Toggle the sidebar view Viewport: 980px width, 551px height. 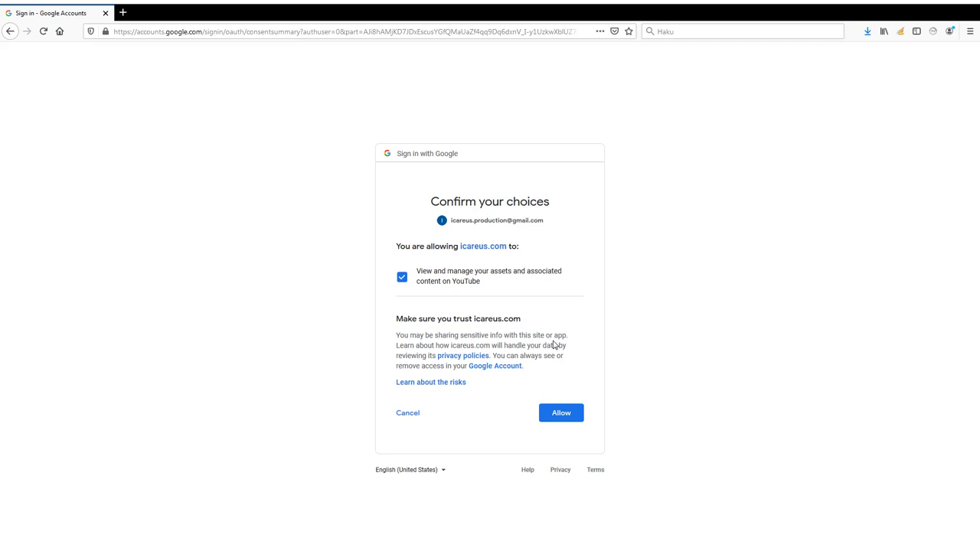916,31
